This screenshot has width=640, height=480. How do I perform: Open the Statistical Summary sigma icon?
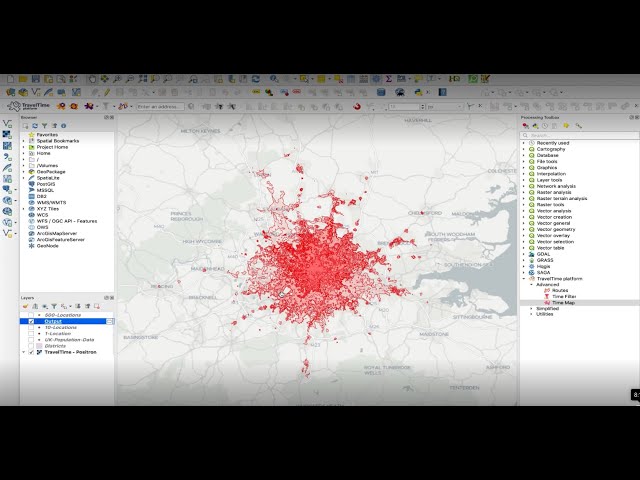pyautogui.click(x=389, y=79)
